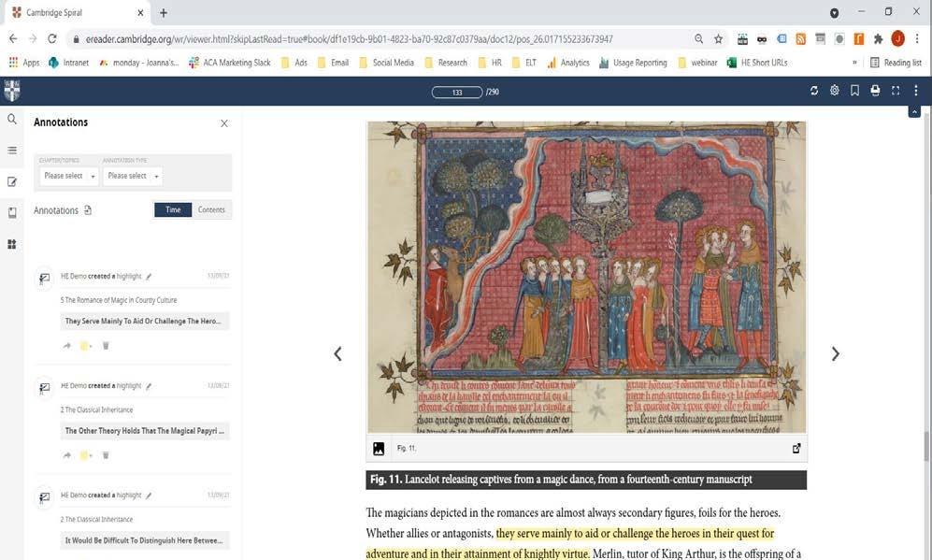The width and height of the screenshot is (932, 560).
Task: Open Fig. 11 in external view
Action: (796, 448)
